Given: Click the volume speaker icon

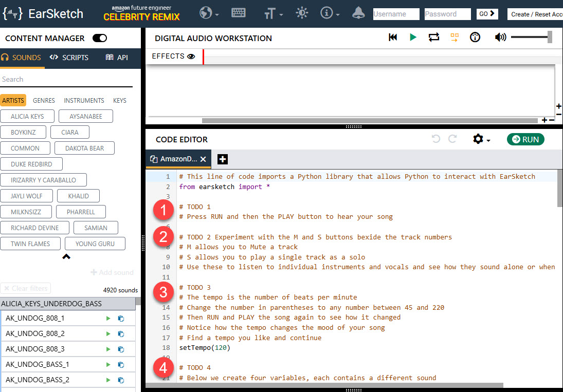Looking at the screenshot, I should coord(500,38).
